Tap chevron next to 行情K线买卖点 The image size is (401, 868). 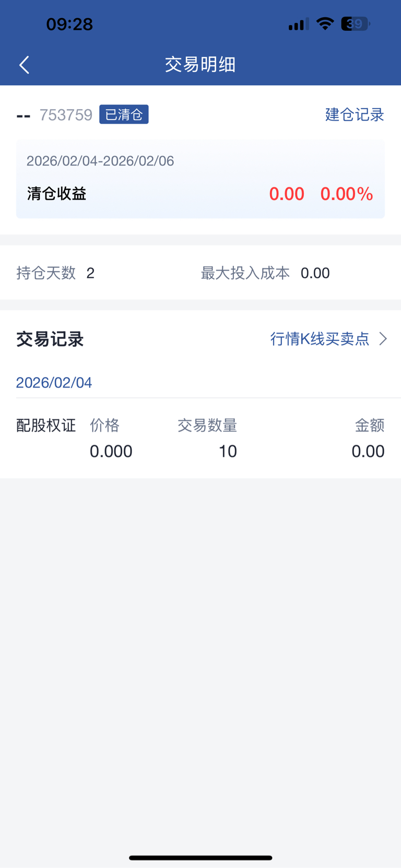383,339
